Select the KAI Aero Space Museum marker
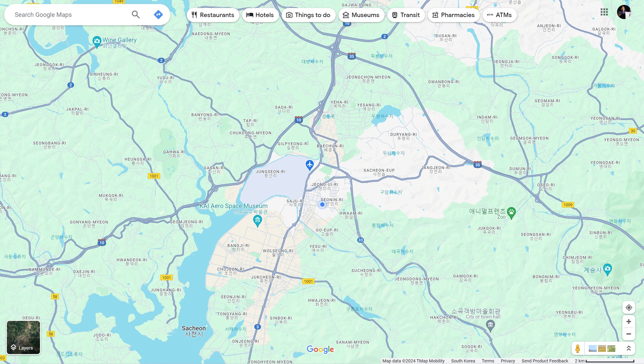 [x=258, y=220]
